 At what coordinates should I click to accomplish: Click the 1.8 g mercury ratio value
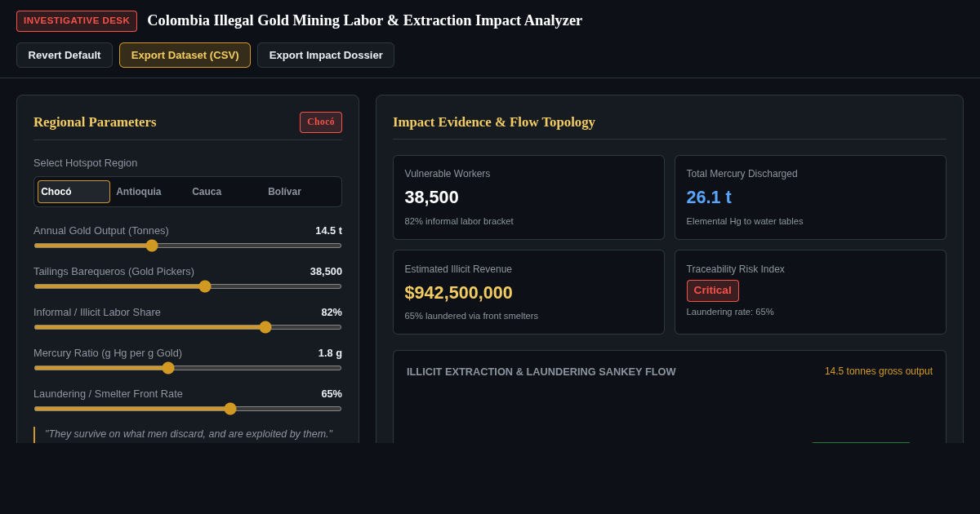pyautogui.click(x=330, y=353)
